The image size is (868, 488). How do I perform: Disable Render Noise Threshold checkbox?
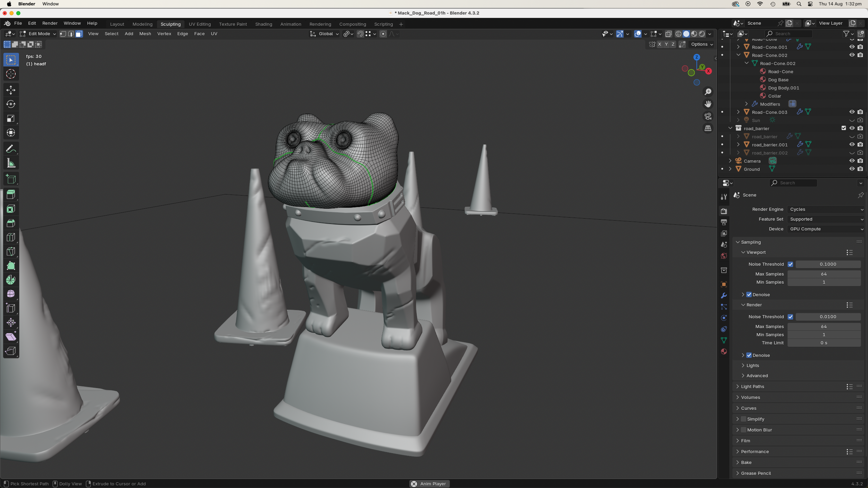[790, 317]
